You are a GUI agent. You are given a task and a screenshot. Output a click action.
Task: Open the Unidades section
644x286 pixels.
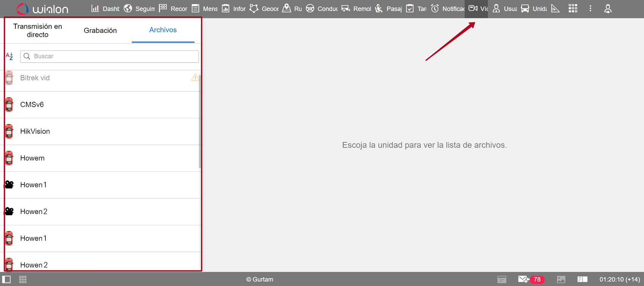(534, 9)
